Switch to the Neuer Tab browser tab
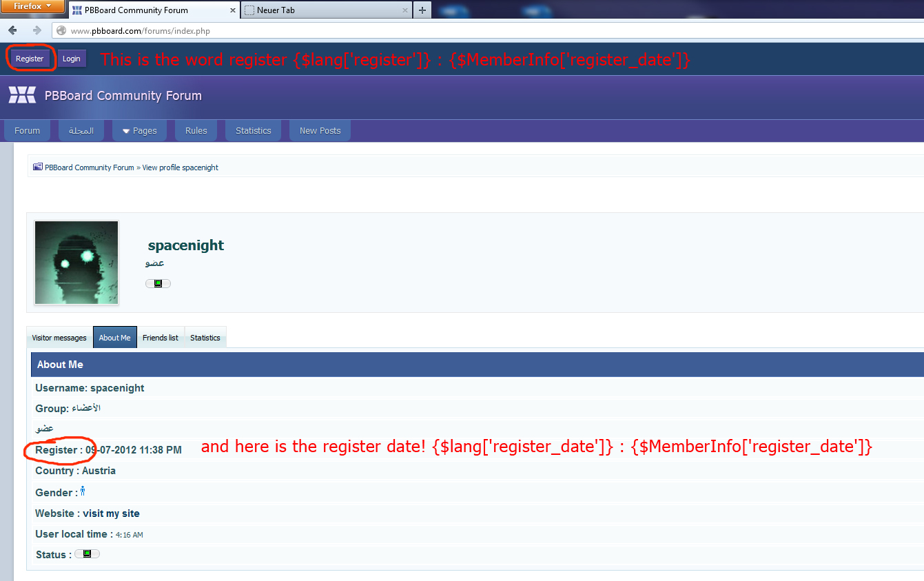 tap(327, 10)
